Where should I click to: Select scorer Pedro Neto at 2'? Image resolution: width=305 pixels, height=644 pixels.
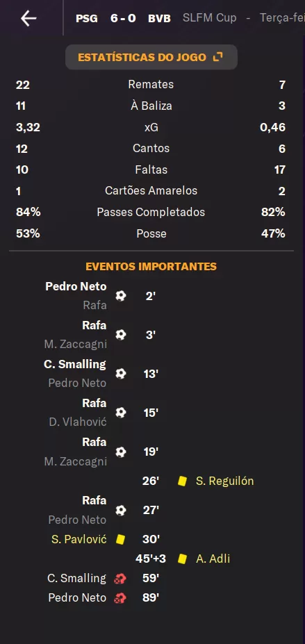(x=76, y=286)
